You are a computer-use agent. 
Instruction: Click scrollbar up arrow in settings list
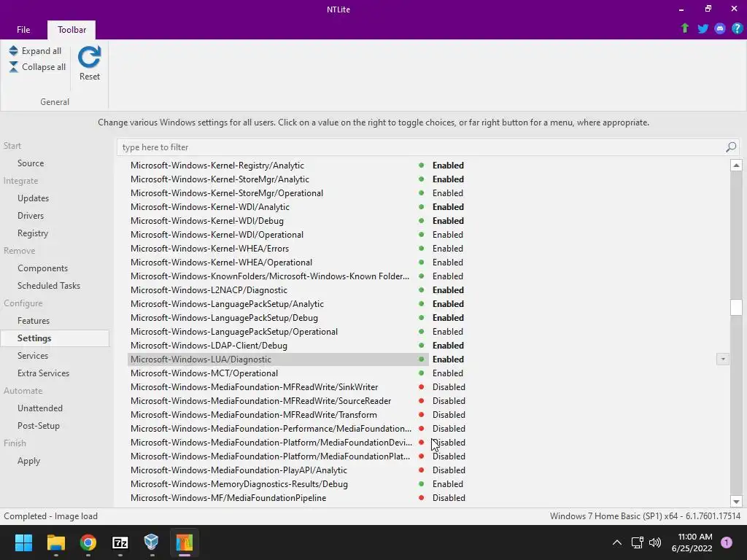tap(736, 166)
